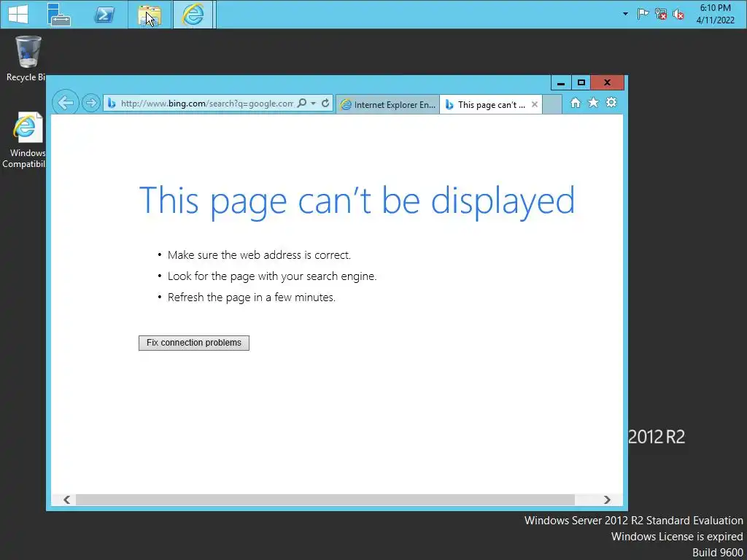Open a new tab with the blank tab button
This screenshot has height=560, width=747.
(552, 105)
